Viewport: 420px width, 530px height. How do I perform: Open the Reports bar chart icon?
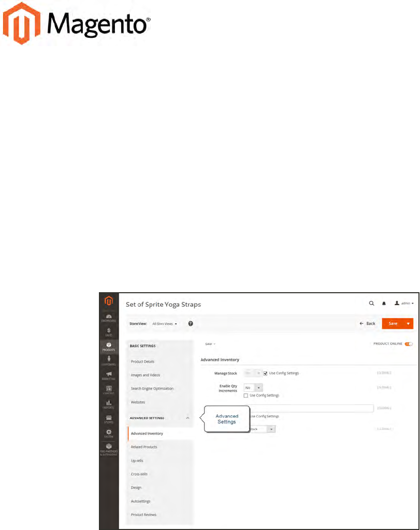[108, 405]
